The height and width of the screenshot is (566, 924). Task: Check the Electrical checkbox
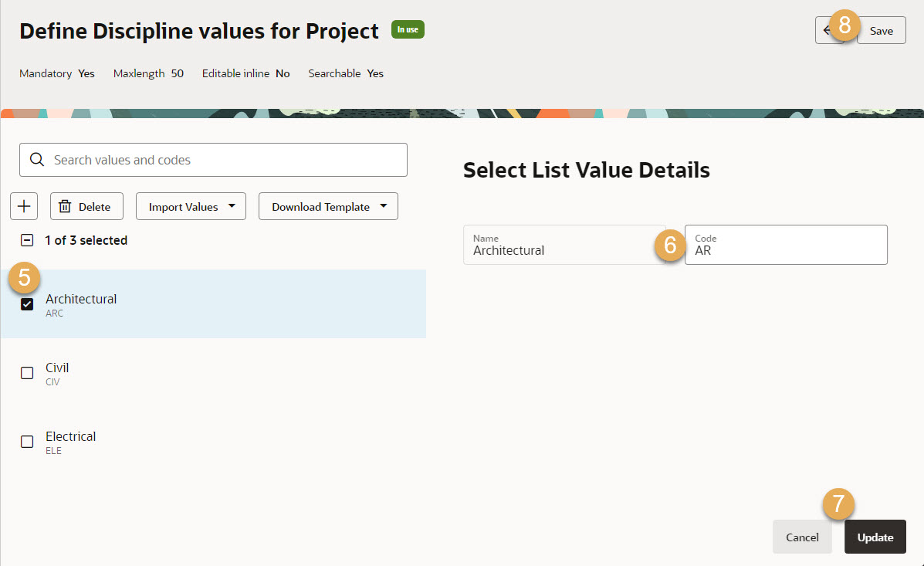click(x=27, y=442)
